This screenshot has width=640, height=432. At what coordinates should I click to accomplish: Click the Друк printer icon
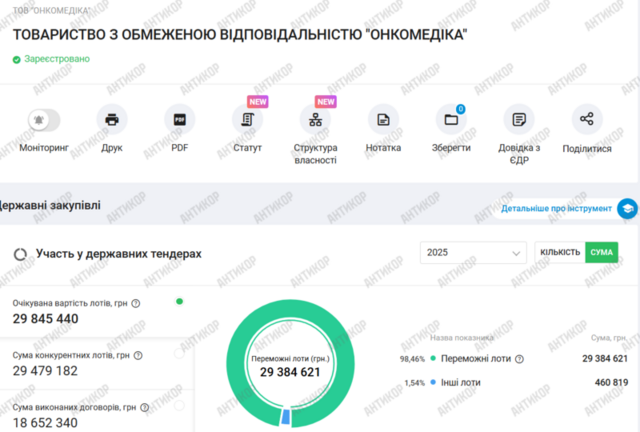(112, 120)
